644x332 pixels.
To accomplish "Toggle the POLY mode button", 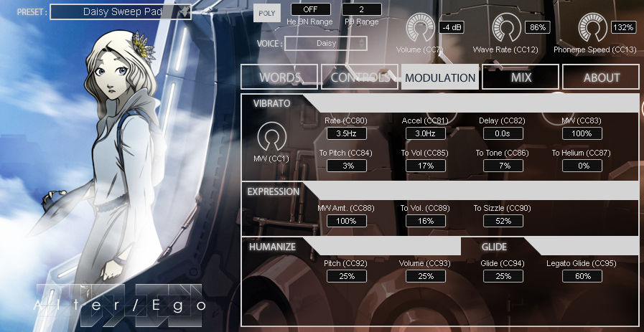I will click(266, 13).
